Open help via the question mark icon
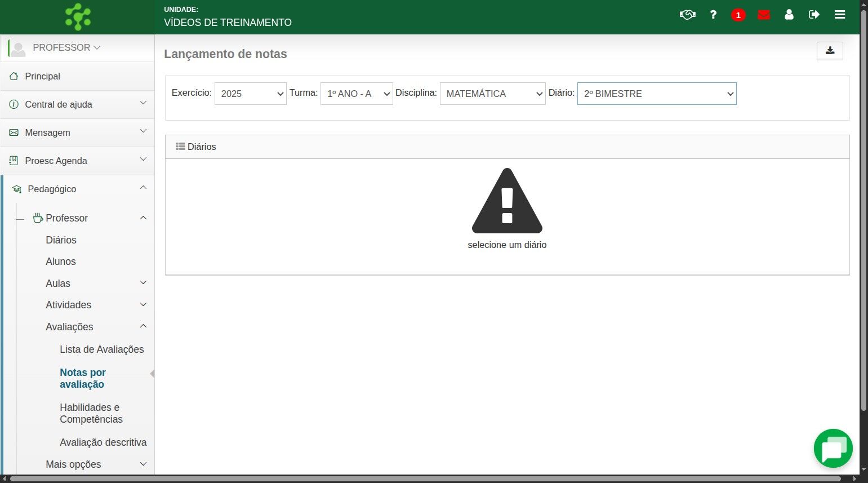The width and height of the screenshot is (868, 483). [x=713, y=15]
